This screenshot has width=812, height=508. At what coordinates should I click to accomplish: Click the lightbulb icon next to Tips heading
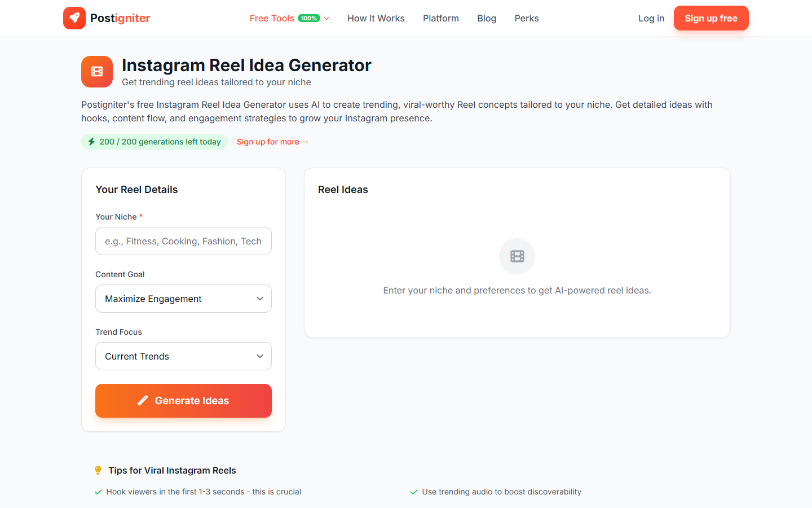[x=98, y=470]
